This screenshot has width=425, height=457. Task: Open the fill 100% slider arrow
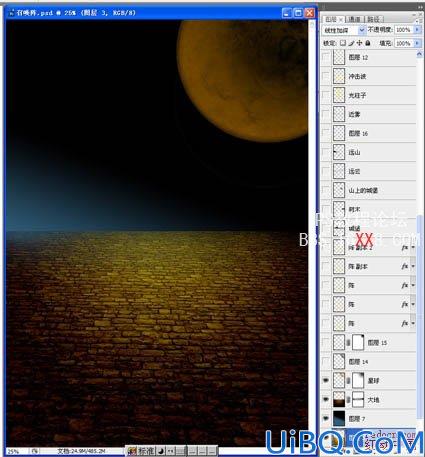pos(417,43)
